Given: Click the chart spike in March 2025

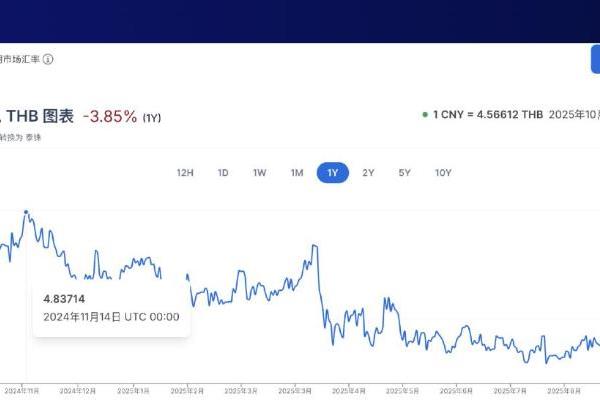Looking at the screenshot, I should coord(315,245).
